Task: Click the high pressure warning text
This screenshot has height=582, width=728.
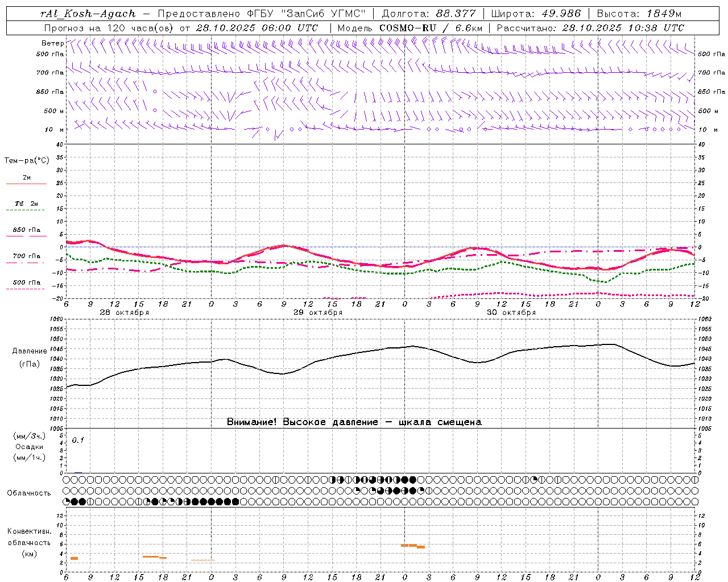Action: tap(354, 422)
